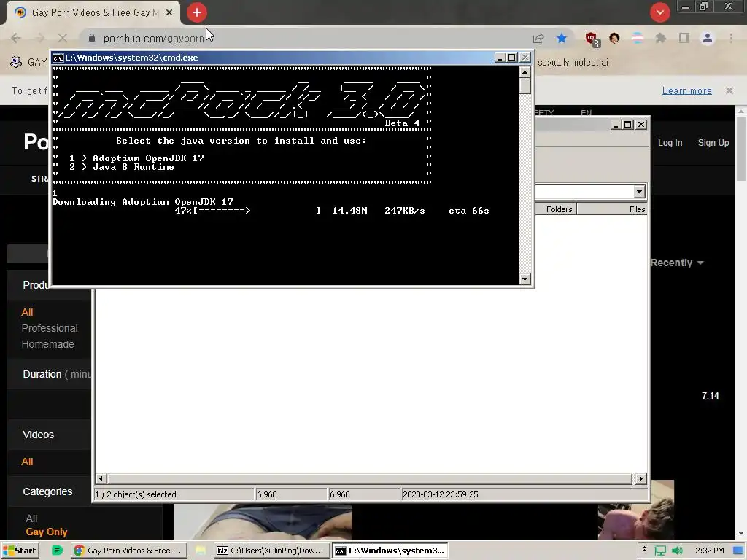
Task: Click the bookmark star icon
Action: point(562,38)
